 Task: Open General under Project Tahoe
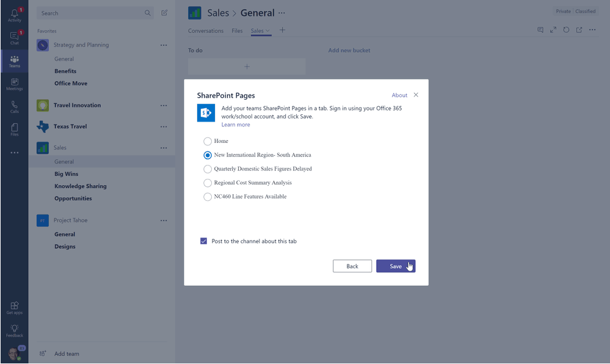(x=65, y=235)
